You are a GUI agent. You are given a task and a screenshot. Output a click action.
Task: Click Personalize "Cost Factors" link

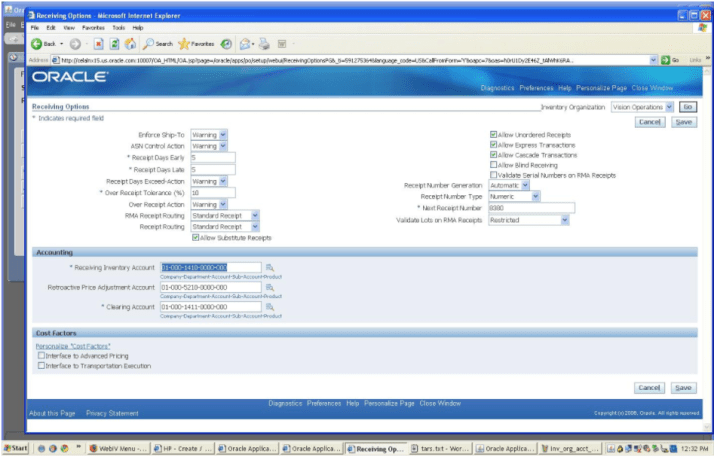pyautogui.click(x=72, y=345)
